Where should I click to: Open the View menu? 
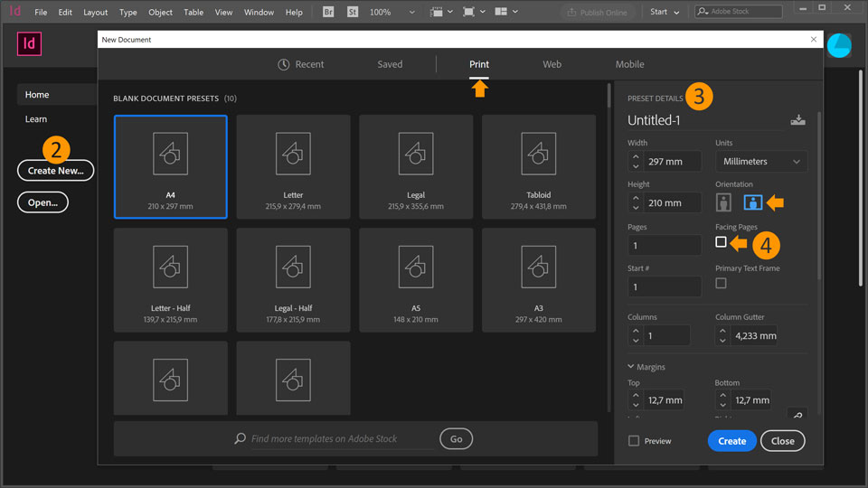(x=223, y=12)
